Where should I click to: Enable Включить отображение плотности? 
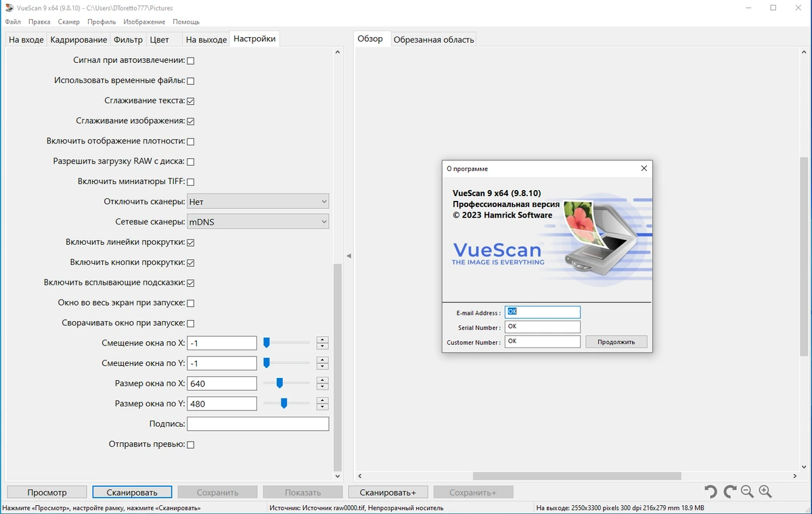coord(190,142)
